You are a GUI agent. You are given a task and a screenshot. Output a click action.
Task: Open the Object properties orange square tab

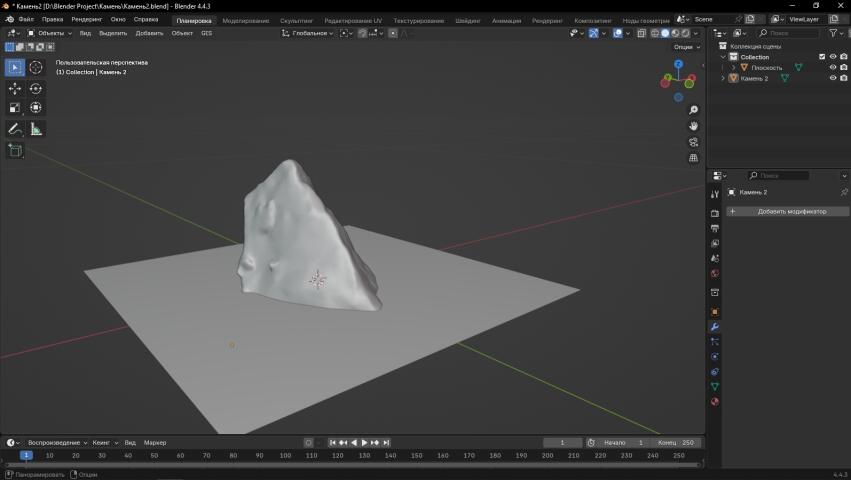point(715,312)
